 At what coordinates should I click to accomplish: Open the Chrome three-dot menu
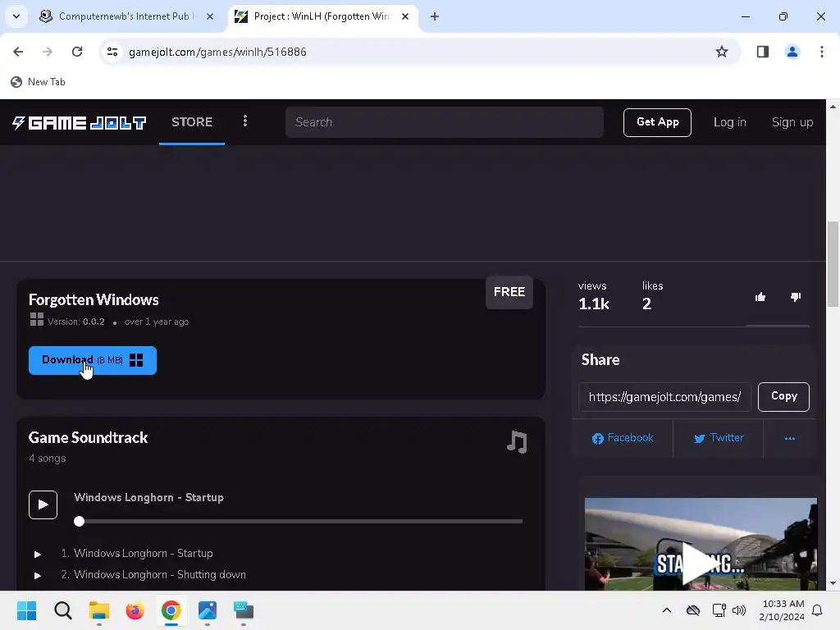pos(821,52)
